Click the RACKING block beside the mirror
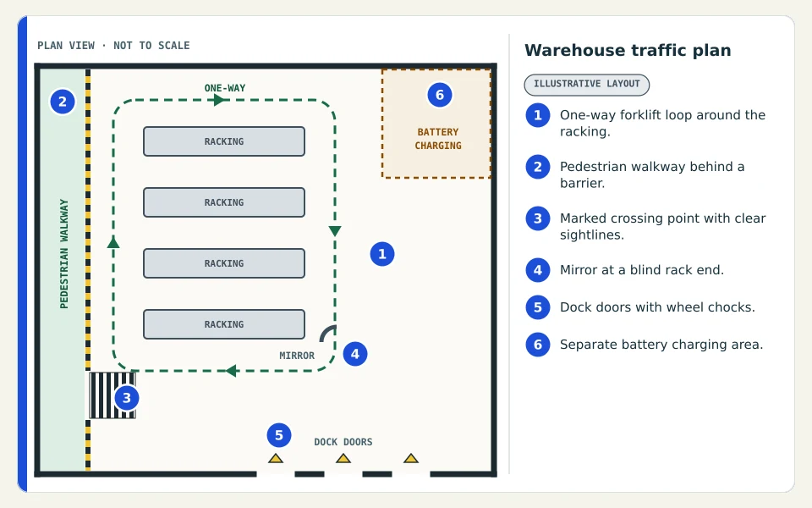Viewport: 812px width, 508px height. tap(224, 324)
